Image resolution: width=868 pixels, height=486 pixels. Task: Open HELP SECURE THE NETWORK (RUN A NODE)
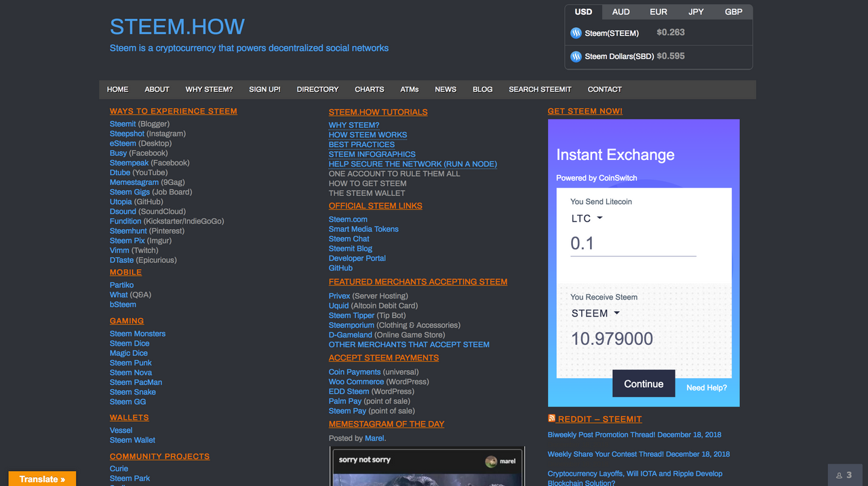pos(413,164)
